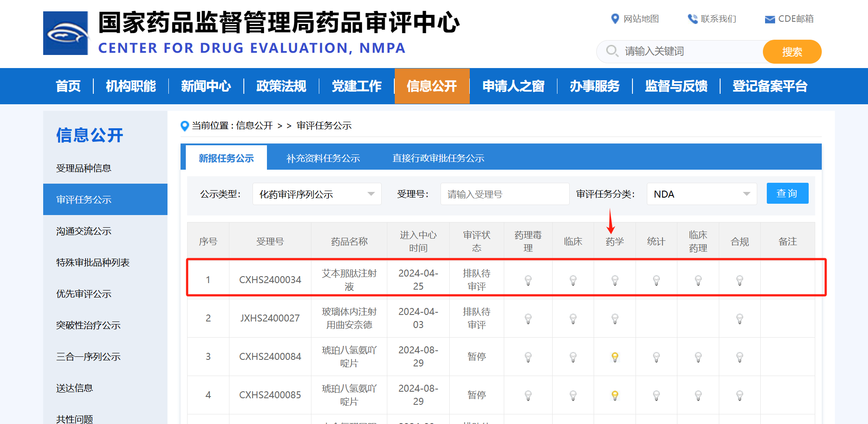Click the contact us phone icon
Screen dimensions: 868x424
(x=693, y=19)
